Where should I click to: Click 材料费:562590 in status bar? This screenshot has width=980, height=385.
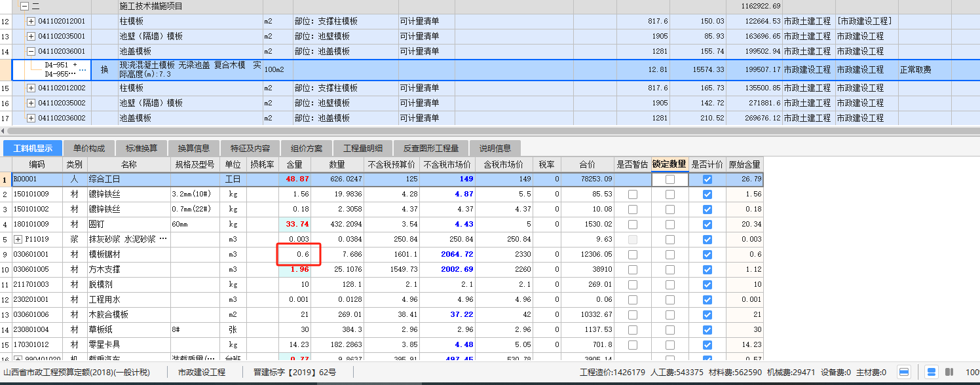coord(734,372)
